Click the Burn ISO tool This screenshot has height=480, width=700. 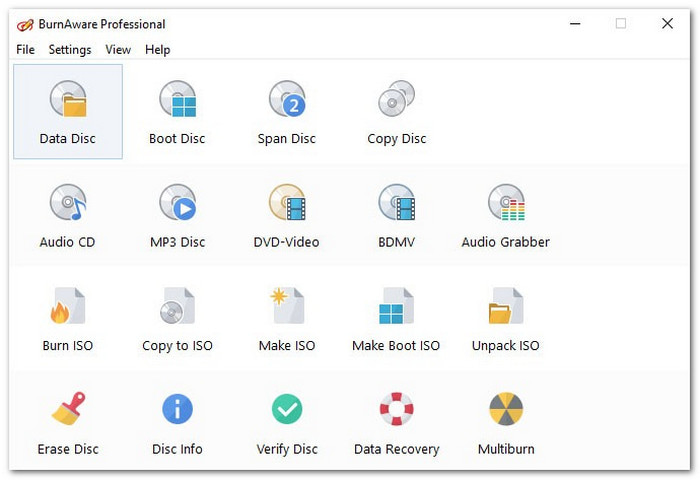tap(68, 319)
